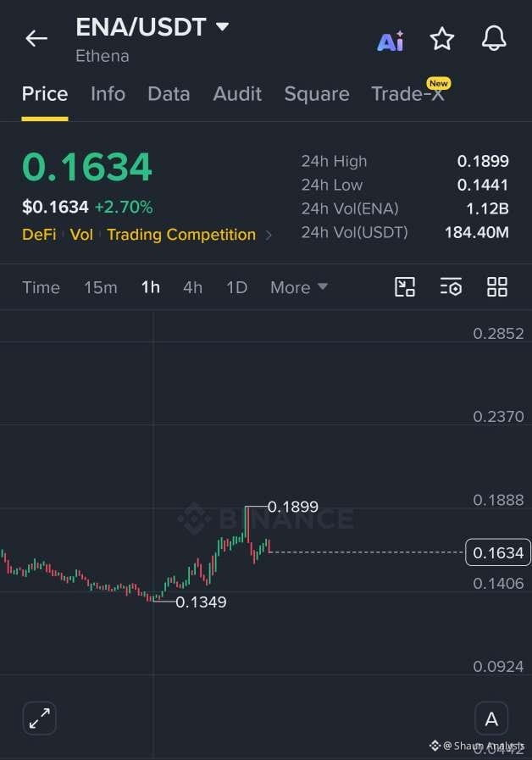
Task: Tap the 0.1888 axis label
Action: 498,500
